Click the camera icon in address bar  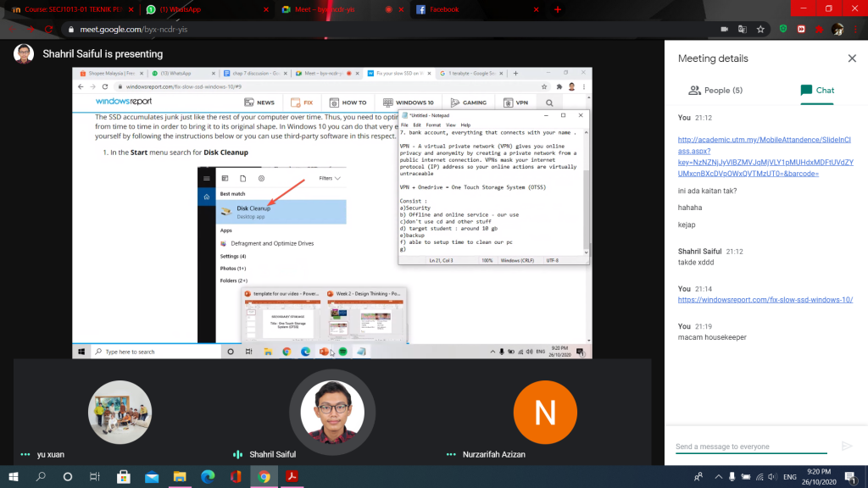(723, 29)
